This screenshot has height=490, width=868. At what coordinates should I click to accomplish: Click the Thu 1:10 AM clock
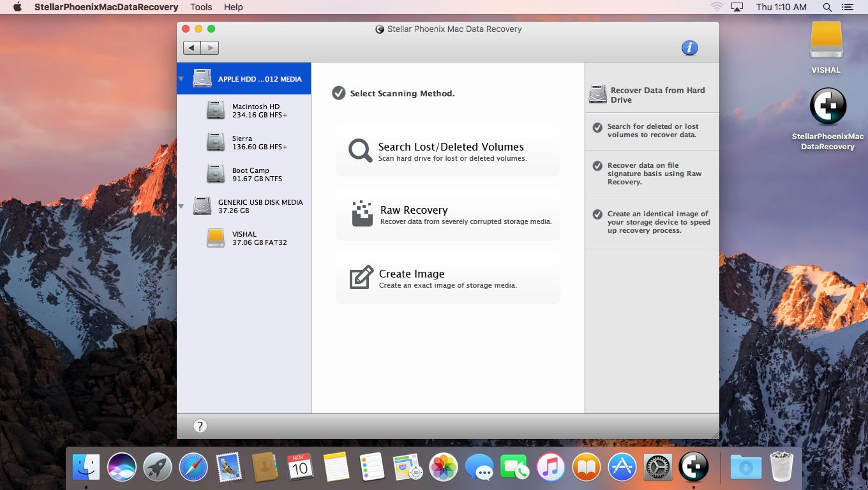pyautogui.click(x=781, y=7)
